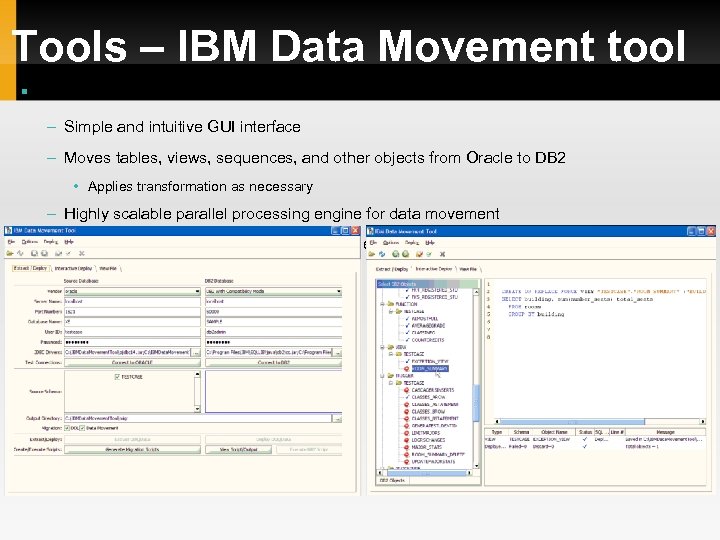Collapse TESTCASE under the TRIGGER node
720x540 pixels.
click(391, 383)
